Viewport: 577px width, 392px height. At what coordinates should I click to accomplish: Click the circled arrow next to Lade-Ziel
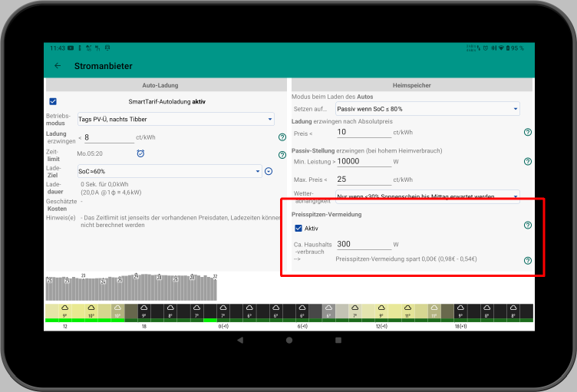[x=269, y=171]
